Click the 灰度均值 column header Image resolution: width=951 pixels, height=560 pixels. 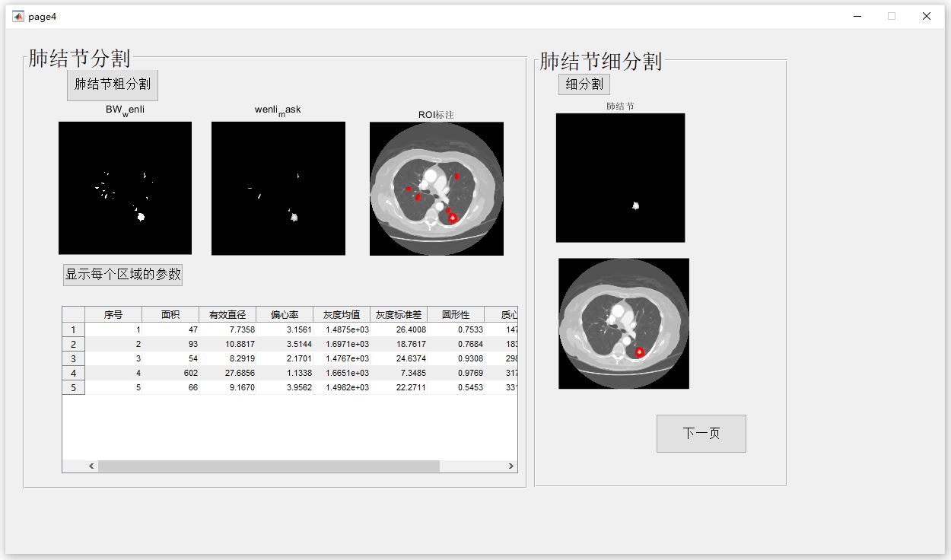pyautogui.click(x=342, y=315)
